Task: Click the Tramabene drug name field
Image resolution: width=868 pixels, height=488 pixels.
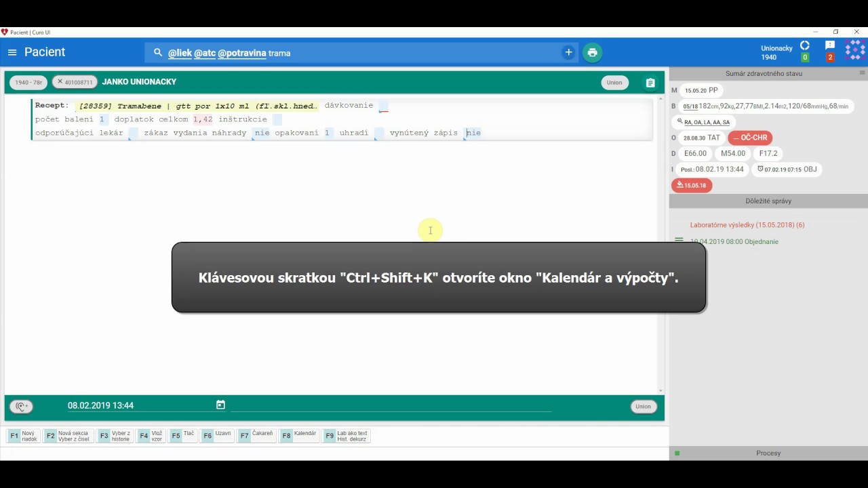Action: coord(197,106)
